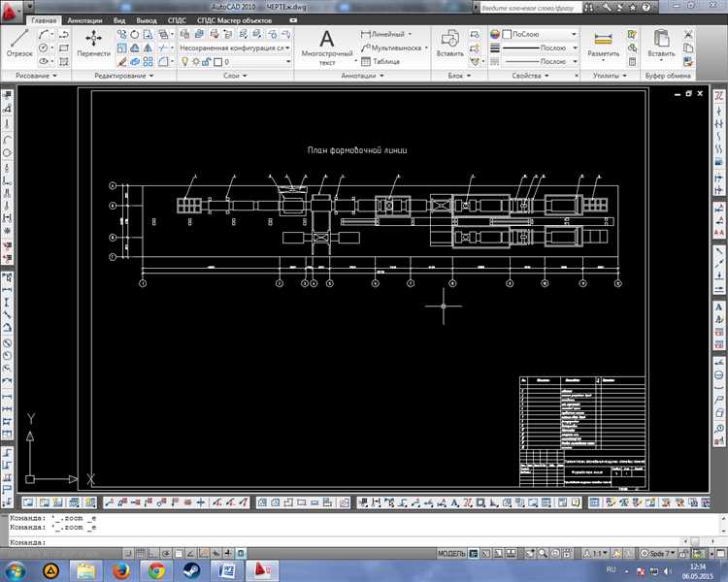
Task: Open the AutoCAD application menu button
Action: [x=11, y=12]
